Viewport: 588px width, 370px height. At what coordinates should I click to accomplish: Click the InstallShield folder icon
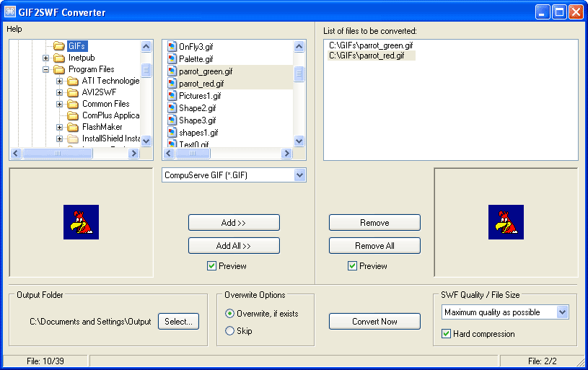pos(73,138)
